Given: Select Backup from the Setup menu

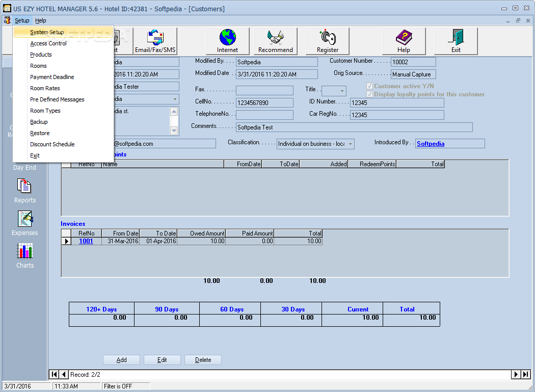Looking at the screenshot, I should coord(63,122).
